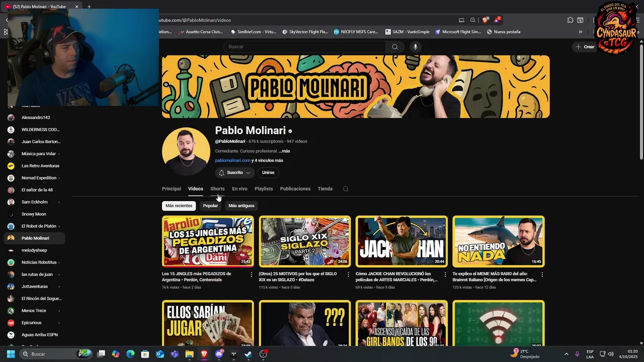Screen dimensions: 644x362
Task: Open options menu for the Siglo XIX video
Action: tap(348, 275)
